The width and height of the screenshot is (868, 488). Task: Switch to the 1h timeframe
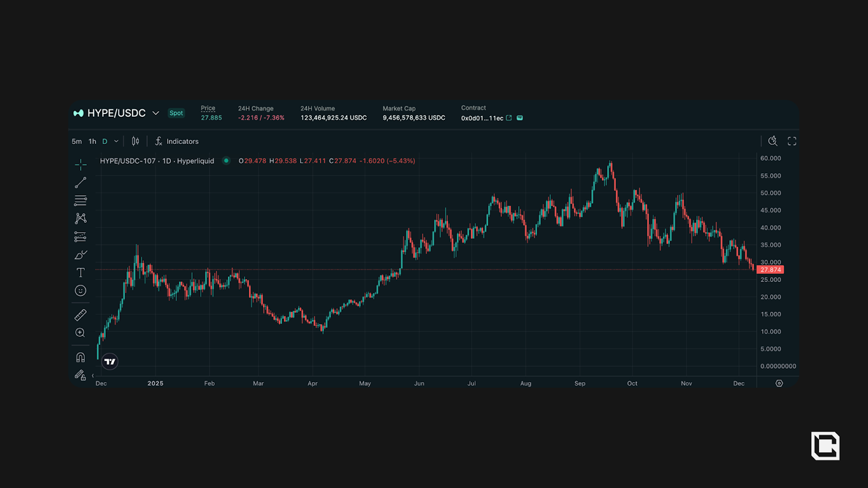(x=92, y=142)
